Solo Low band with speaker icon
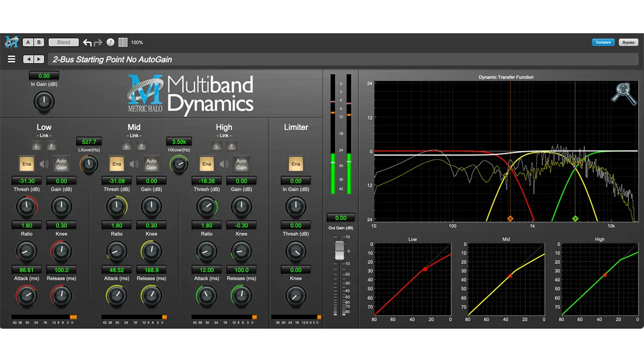This screenshot has width=644, height=362. click(x=43, y=164)
